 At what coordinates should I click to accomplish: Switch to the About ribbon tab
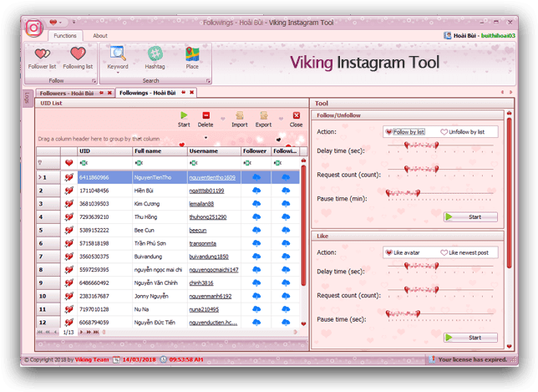[x=100, y=36]
